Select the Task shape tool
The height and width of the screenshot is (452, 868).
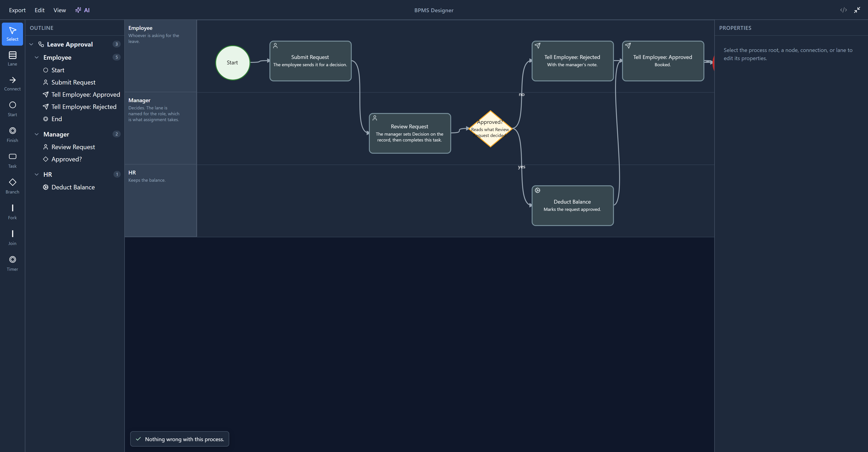(12, 161)
